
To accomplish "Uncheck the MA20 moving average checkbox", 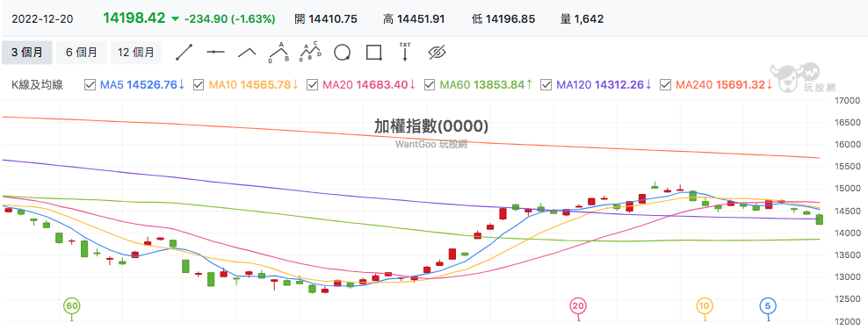I will pyautogui.click(x=312, y=84).
